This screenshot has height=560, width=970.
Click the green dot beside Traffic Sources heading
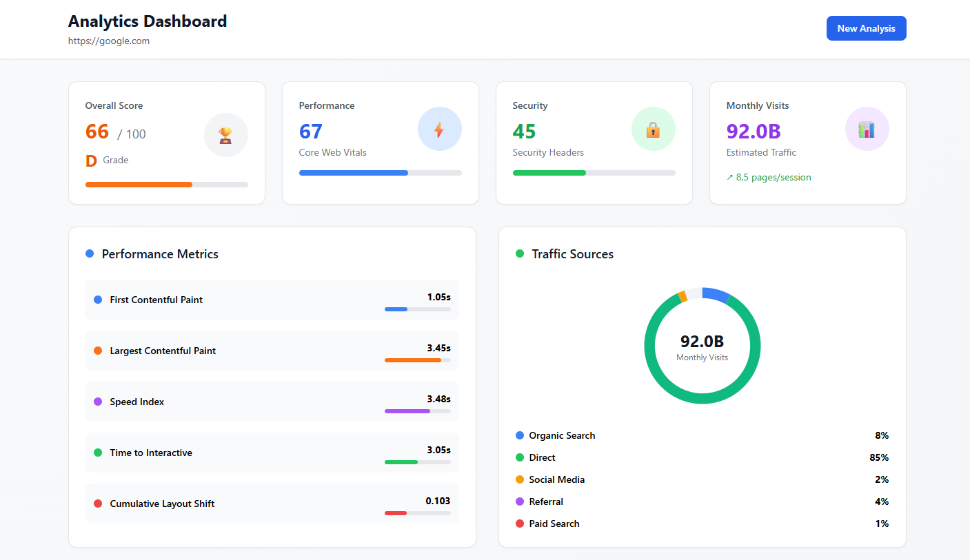point(520,254)
